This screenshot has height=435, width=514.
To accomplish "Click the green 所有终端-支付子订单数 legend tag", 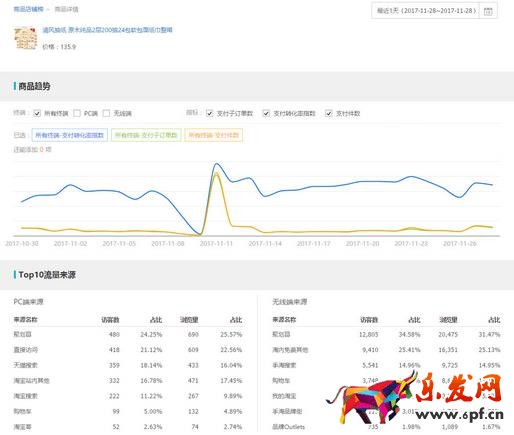I will 146,135.
